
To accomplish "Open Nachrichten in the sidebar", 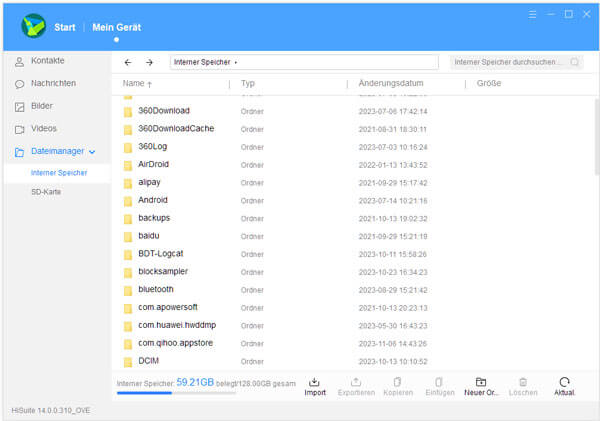I will pos(53,84).
